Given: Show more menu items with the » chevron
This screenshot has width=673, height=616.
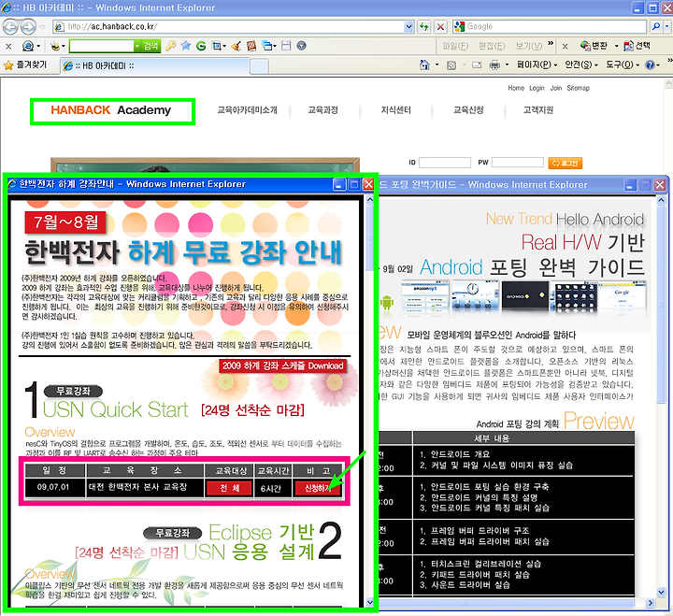Looking at the screenshot, I should click(x=551, y=44).
